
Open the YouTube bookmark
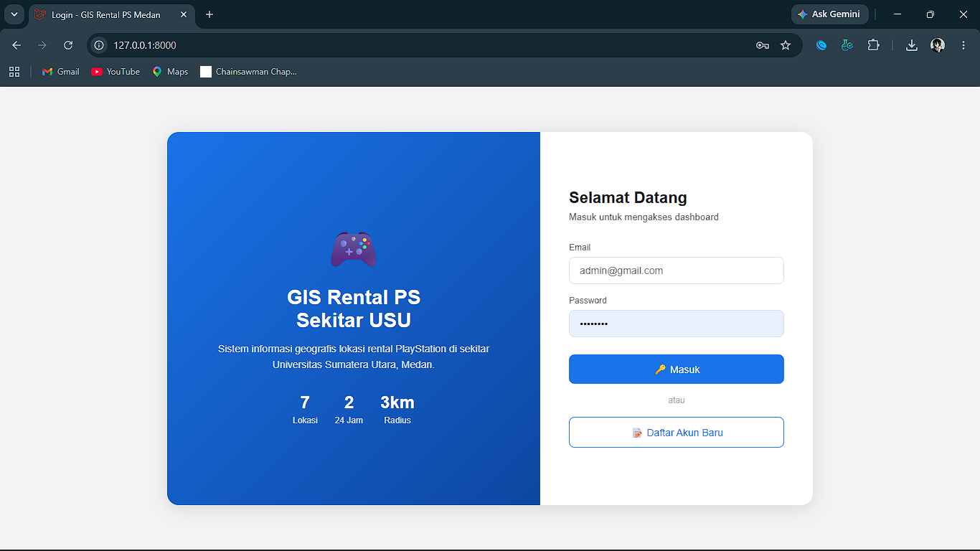click(x=116, y=72)
